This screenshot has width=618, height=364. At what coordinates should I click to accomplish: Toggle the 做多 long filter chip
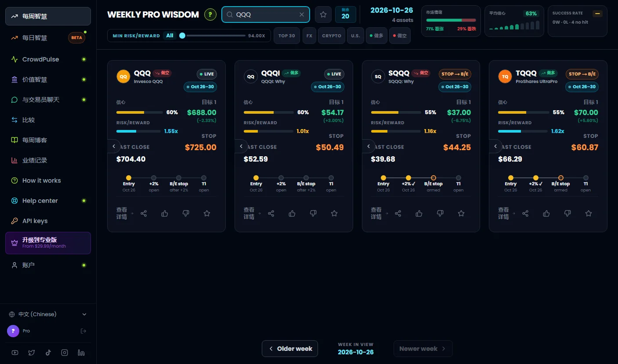tap(377, 36)
